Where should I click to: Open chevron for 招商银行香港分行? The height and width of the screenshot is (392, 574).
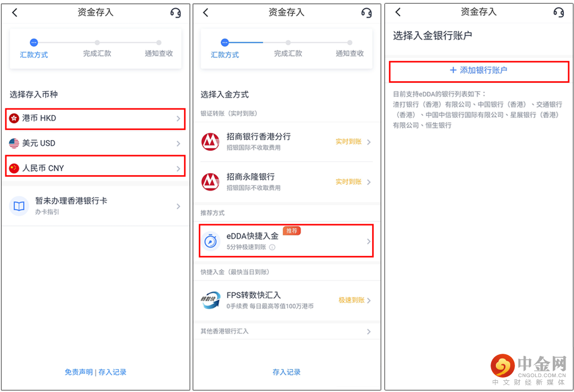pyautogui.click(x=369, y=142)
